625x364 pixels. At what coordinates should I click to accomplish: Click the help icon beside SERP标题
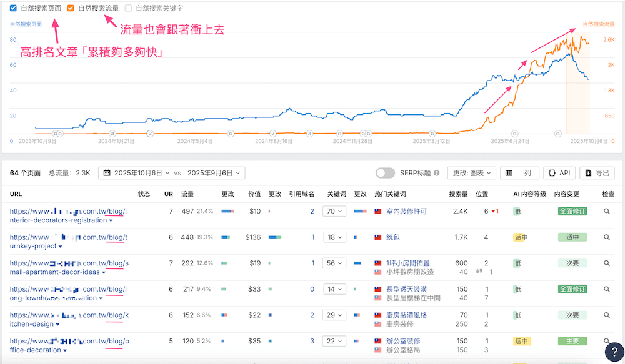pos(436,173)
